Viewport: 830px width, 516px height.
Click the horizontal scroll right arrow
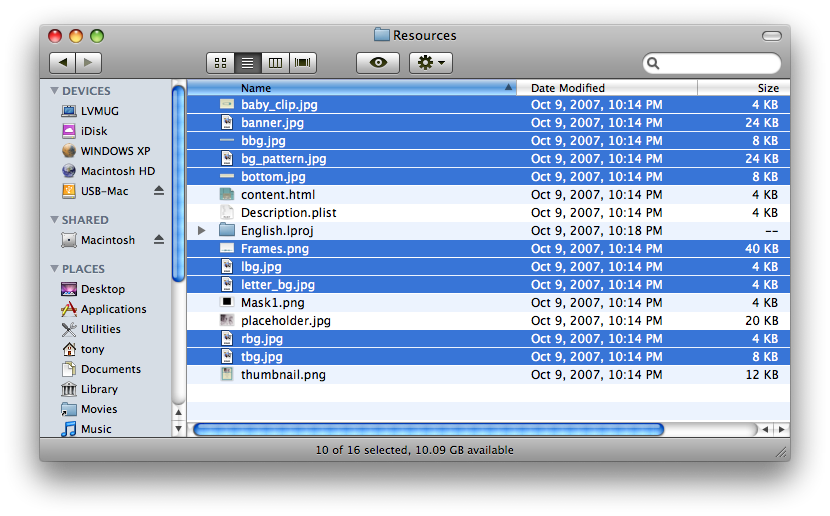tap(782, 429)
